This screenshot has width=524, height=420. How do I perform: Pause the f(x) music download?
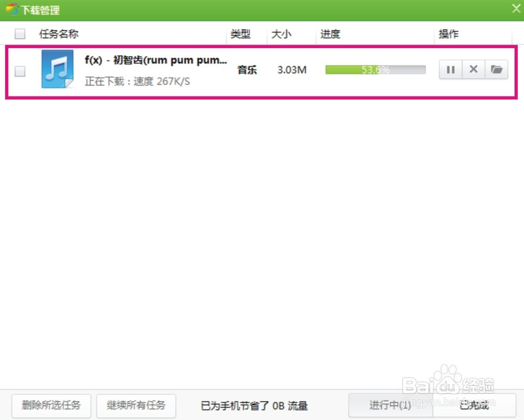[451, 70]
